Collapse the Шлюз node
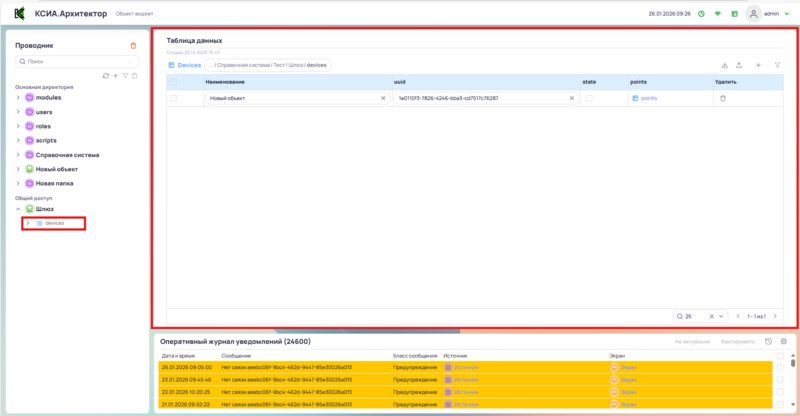 (x=18, y=209)
